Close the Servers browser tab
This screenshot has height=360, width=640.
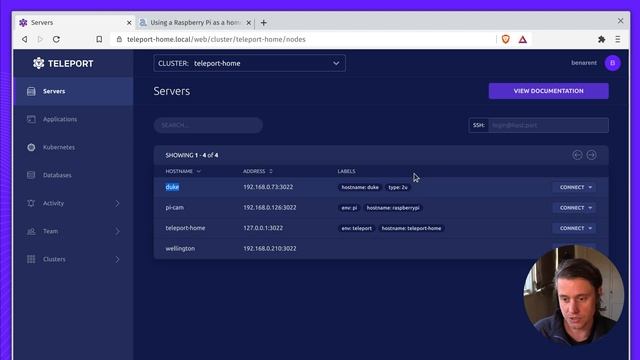click(x=129, y=23)
